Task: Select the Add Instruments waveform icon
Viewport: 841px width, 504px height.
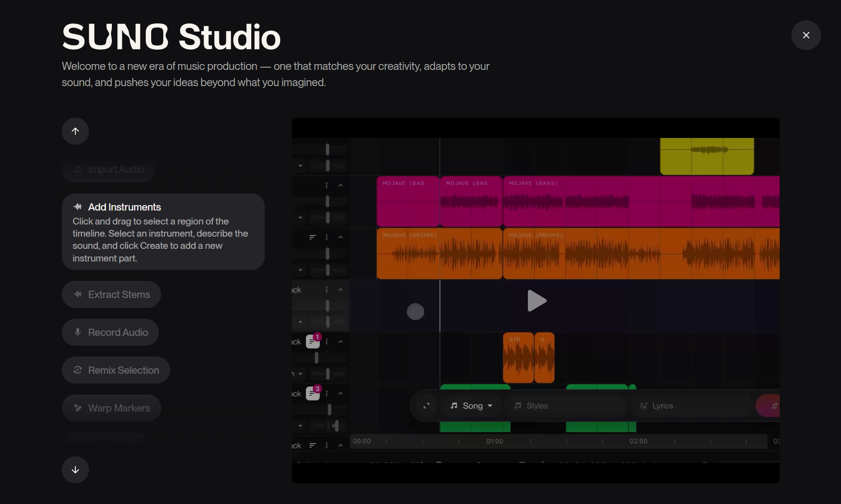Action: click(x=78, y=207)
